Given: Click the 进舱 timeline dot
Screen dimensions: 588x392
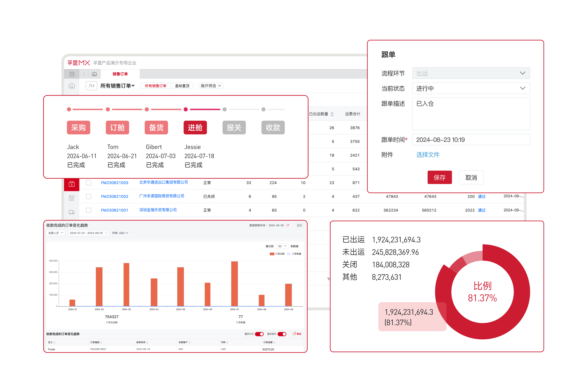Looking at the screenshot, I should [186, 109].
